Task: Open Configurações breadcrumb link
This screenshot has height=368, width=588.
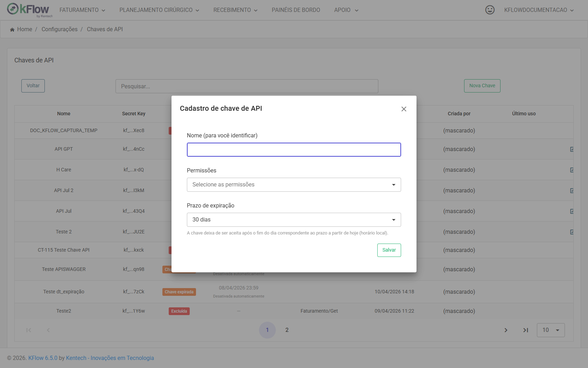Action: point(59,29)
